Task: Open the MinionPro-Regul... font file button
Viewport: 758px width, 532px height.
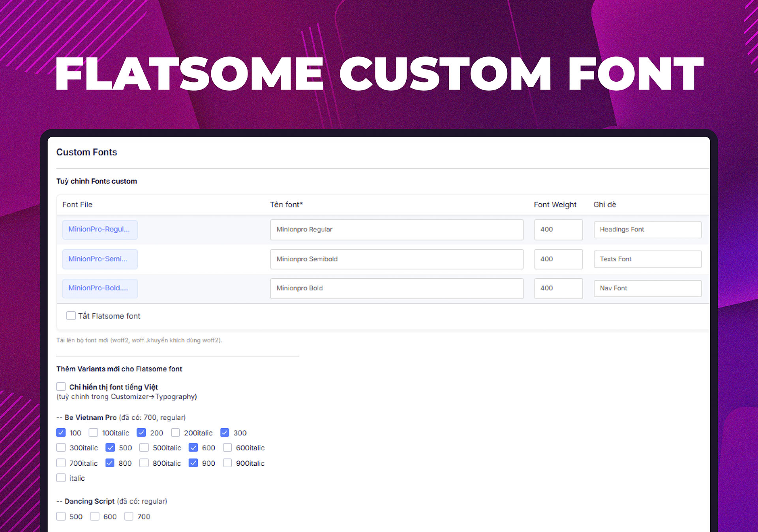Action: (100, 229)
